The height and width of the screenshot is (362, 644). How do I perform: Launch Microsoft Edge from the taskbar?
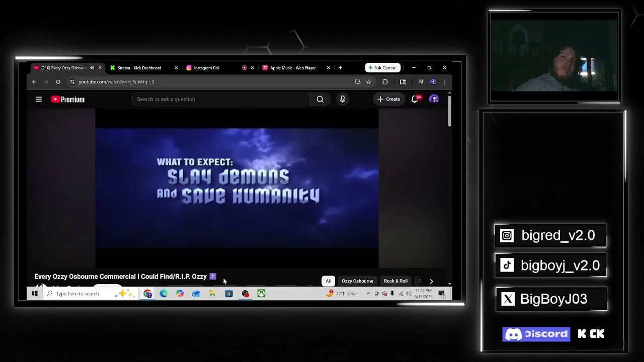[x=164, y=294]
